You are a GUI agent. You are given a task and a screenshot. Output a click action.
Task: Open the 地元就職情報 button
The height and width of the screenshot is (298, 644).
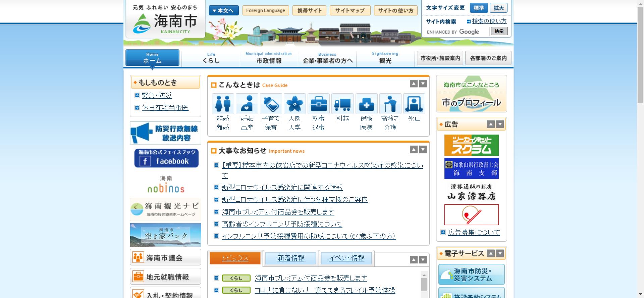point(165,277)
